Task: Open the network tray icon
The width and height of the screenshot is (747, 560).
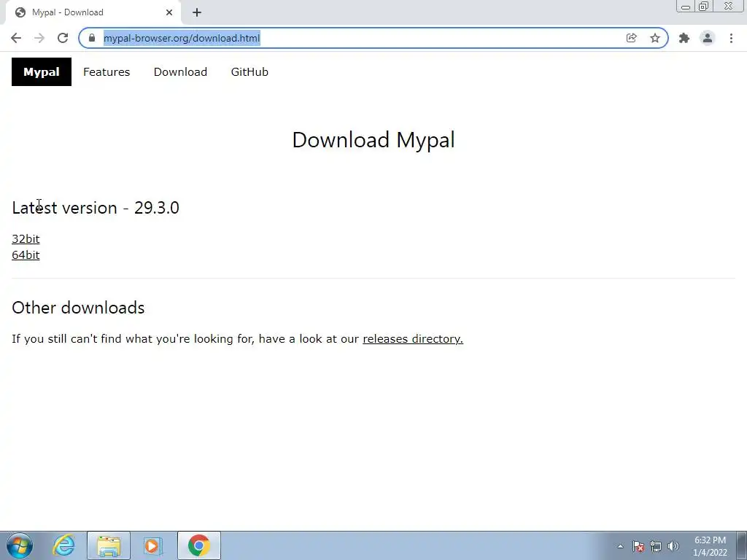Action: point(656,546)
